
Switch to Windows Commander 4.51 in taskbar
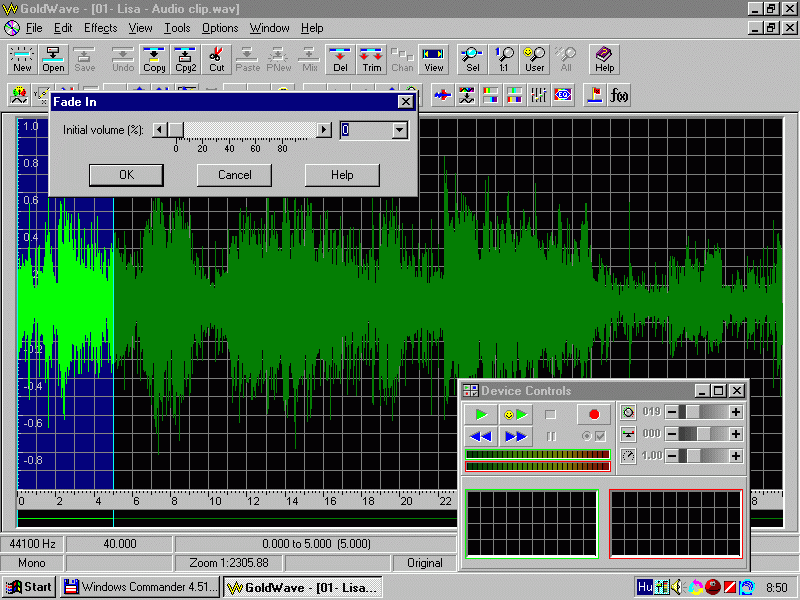[140, 587]
